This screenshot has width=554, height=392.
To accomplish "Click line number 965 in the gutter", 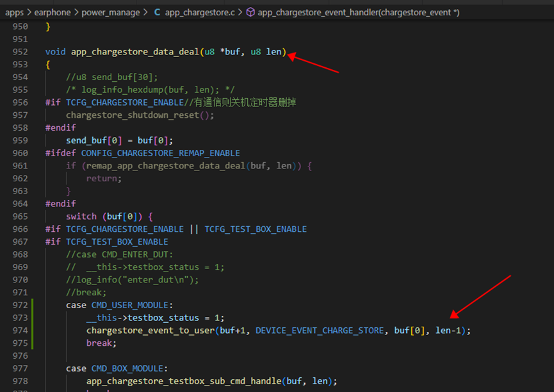I will click(20, 216).
